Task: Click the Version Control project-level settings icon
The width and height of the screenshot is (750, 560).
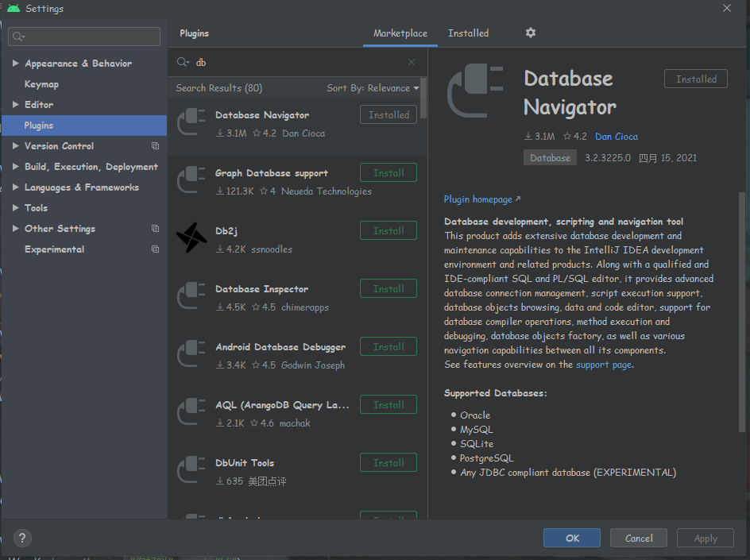Action: pos(156,146)
